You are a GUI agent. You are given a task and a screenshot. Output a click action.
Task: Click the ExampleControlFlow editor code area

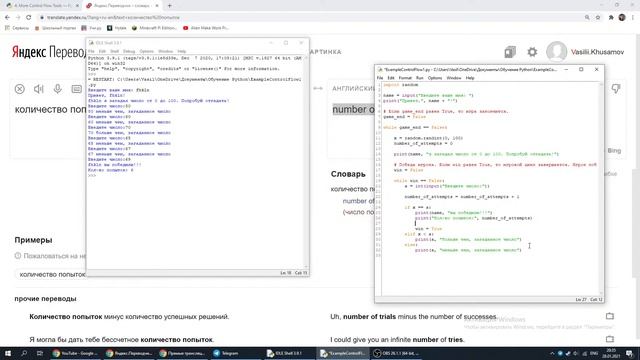(491, 188)
